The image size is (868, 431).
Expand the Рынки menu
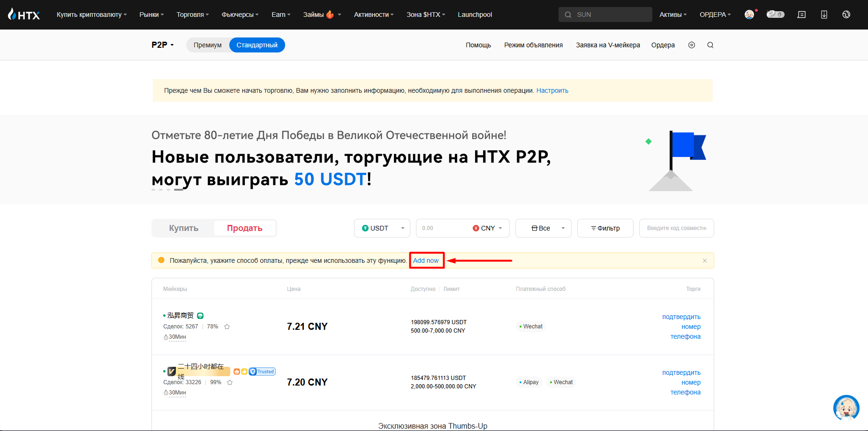(151, 15)
